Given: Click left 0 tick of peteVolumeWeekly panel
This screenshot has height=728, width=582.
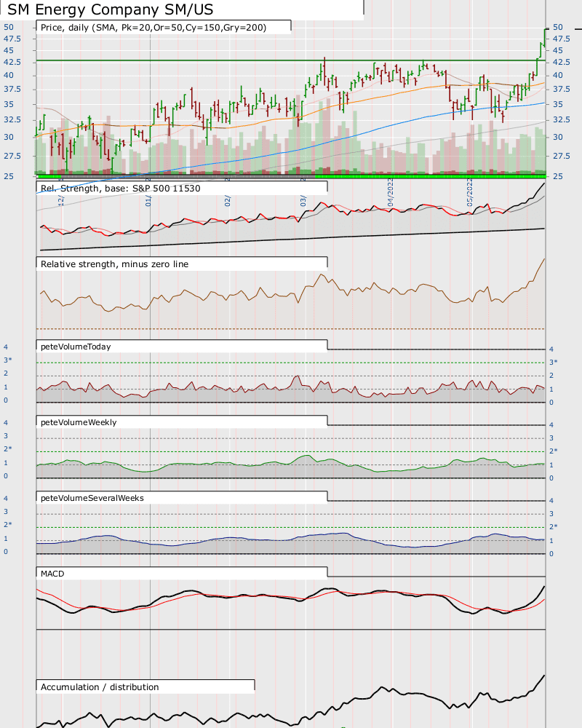Looking at the screenshot, I should pyautogui.click(x=6, y=476).
